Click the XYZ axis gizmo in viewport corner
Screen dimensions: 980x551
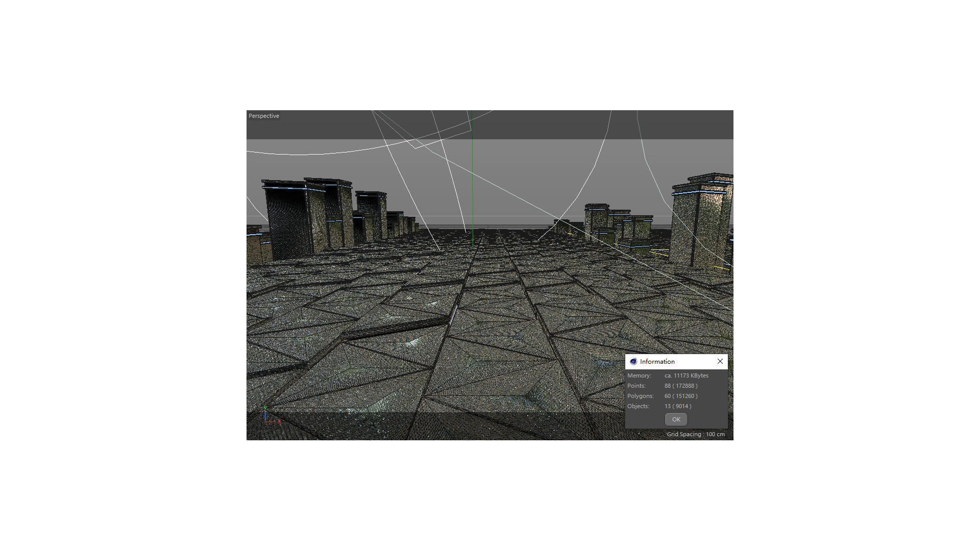click(272, 415)
